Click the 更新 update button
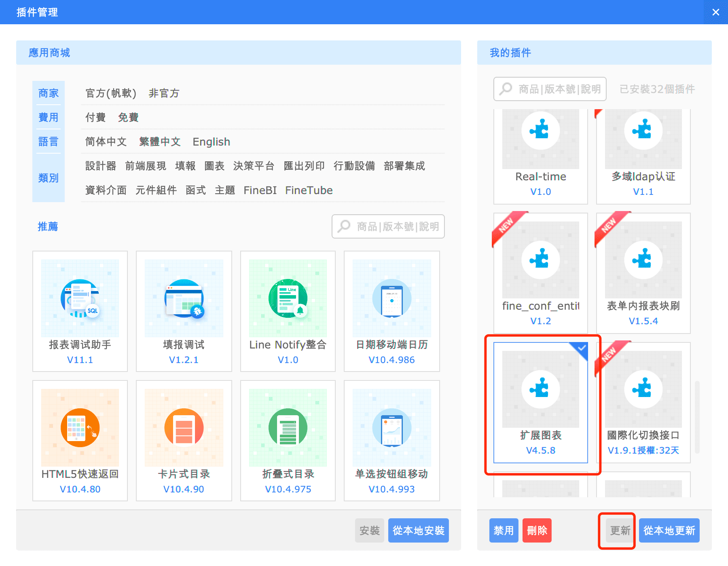The image size is (728, 566). coord(620,530)
